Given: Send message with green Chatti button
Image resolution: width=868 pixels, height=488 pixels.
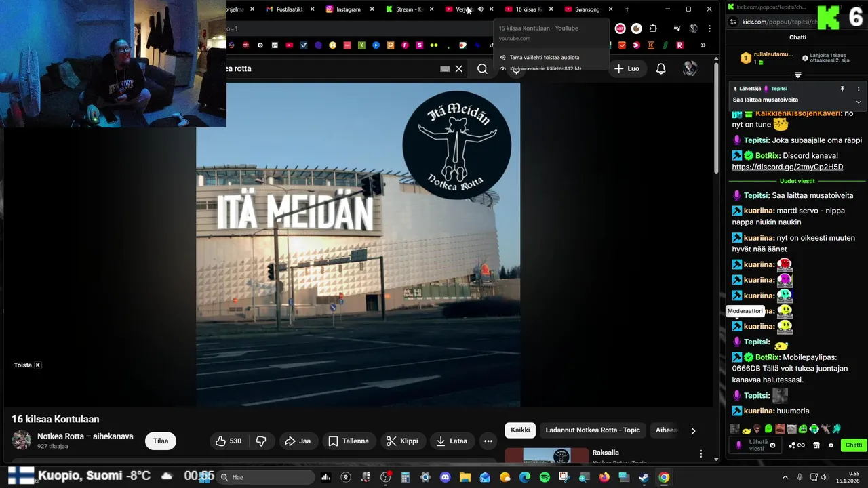Looking at the screenshot, I should 853,445.
